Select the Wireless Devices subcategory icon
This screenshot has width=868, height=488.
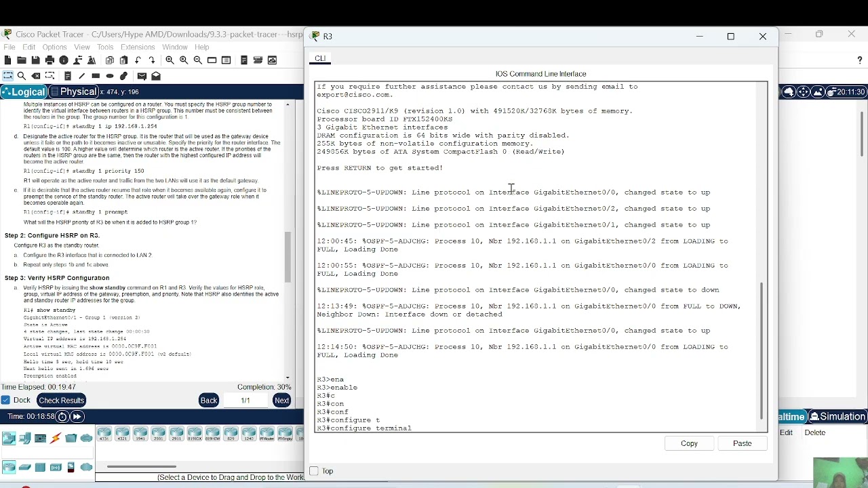click(x=56, y=467)
